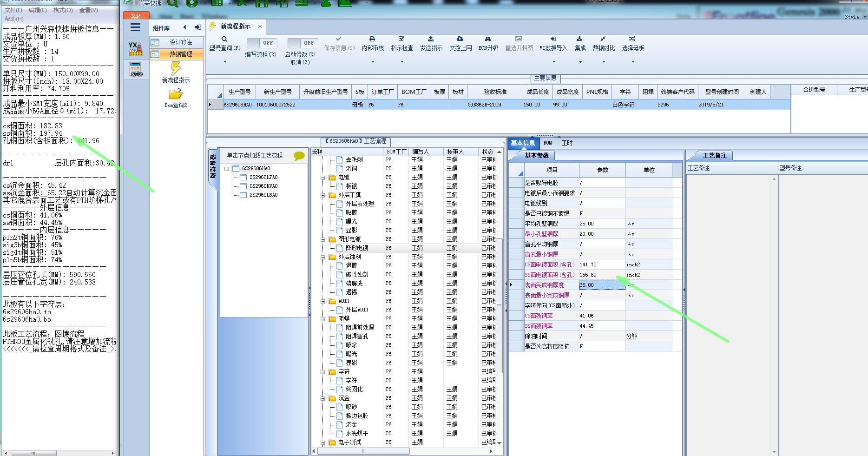Sort by 验收标准 column header
Screen dimensions: 868x456
pos(495,92)
